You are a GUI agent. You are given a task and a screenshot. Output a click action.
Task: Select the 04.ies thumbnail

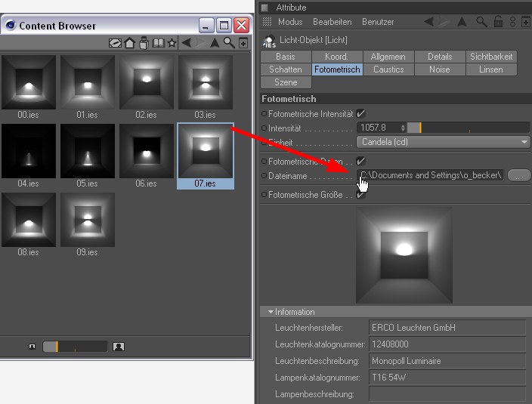pos(29,155)
